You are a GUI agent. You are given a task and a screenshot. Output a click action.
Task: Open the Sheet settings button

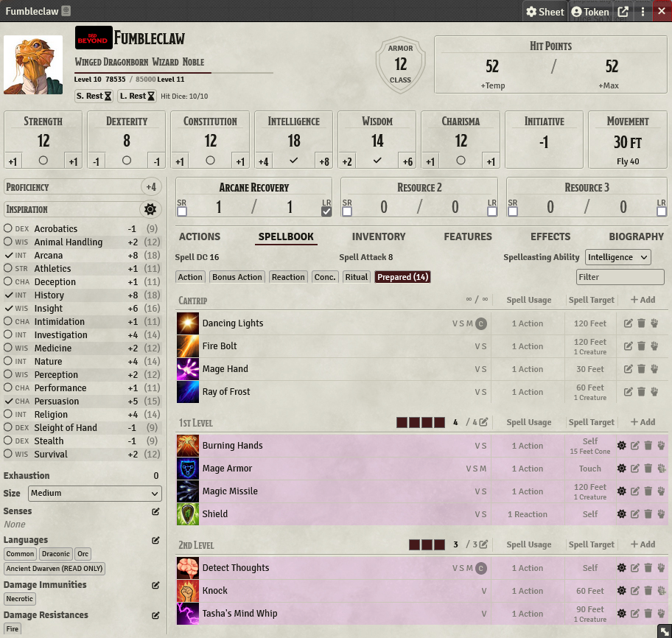(x=545, y=12)
